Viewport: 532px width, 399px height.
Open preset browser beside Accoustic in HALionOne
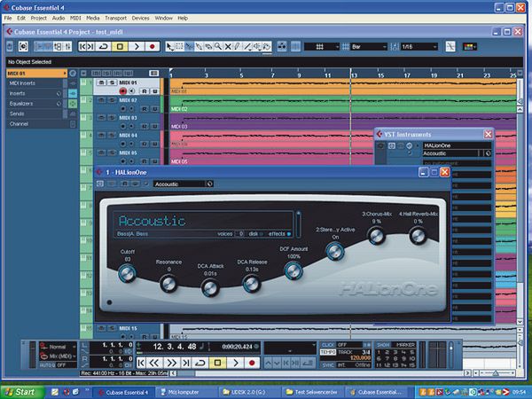point(209,184)
